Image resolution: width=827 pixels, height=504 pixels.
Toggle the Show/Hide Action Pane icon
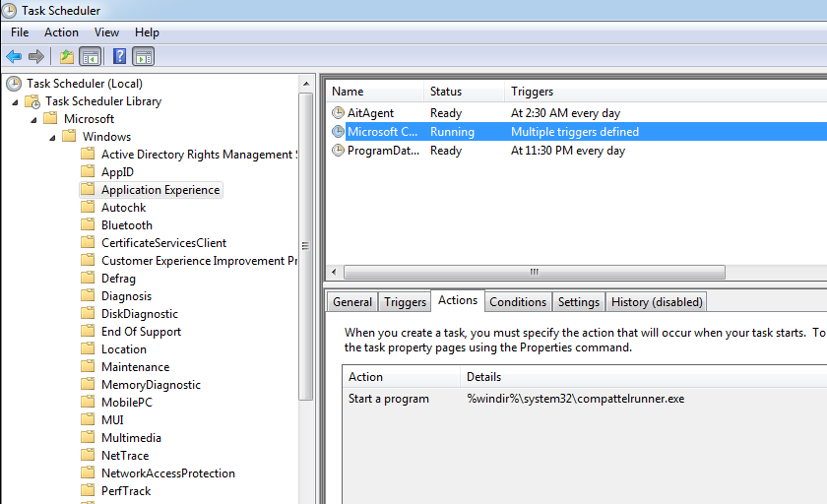(144, 56)
